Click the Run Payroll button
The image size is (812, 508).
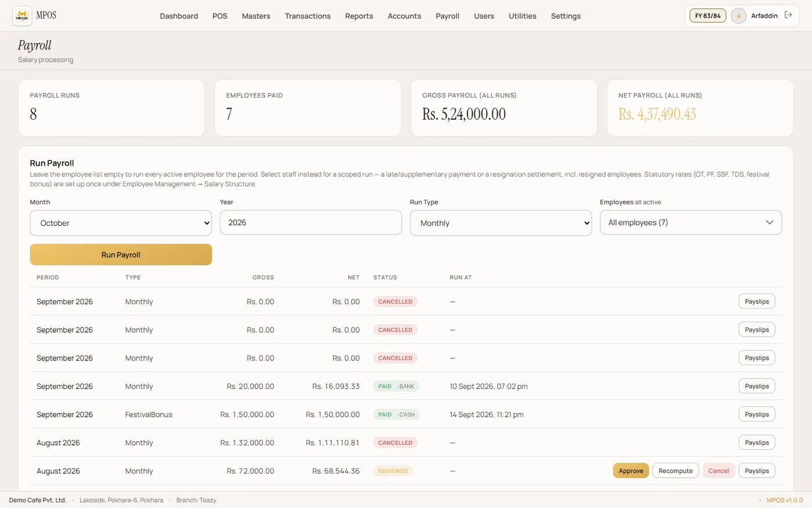[121, 255]
